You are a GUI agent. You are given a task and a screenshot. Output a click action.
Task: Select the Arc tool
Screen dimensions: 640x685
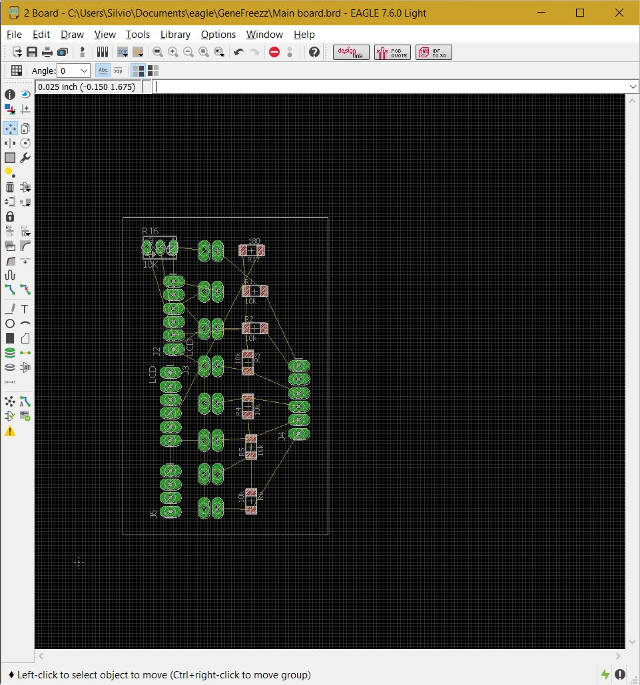click(x=25, y=324)
